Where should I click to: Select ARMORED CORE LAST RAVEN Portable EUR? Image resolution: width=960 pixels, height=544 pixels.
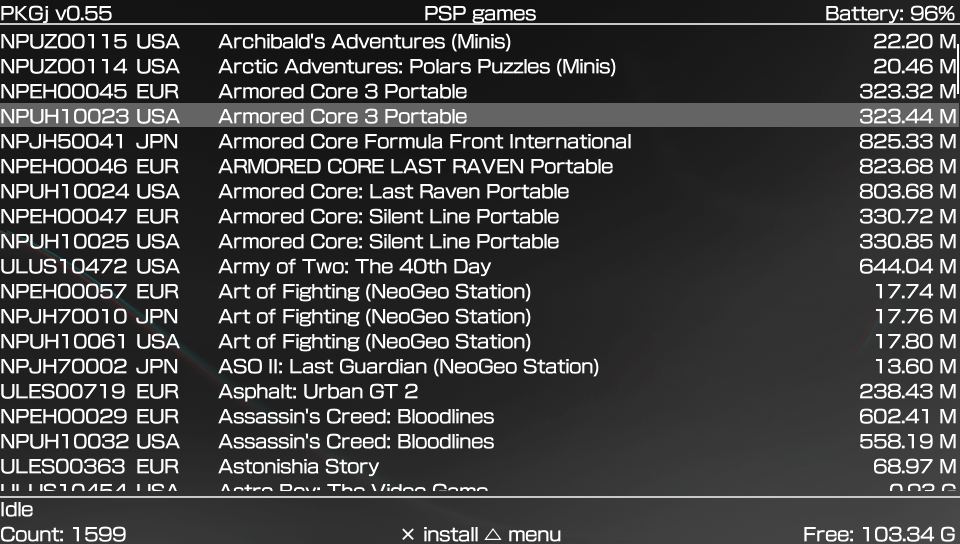[480, 166]
